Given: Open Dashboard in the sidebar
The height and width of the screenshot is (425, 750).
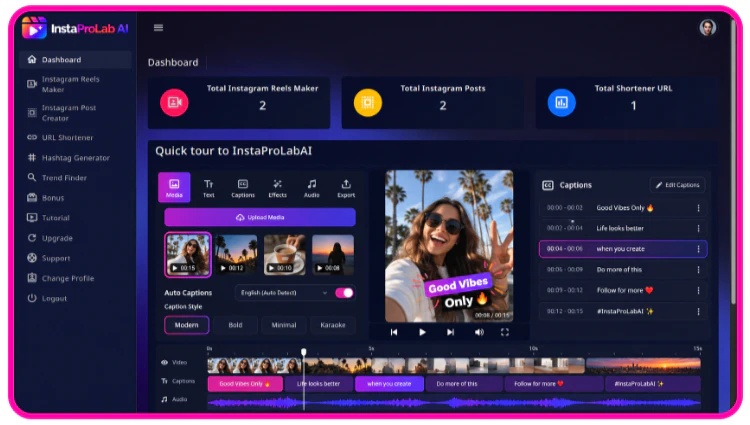Looking at the screenshot, I should [75, 60].
